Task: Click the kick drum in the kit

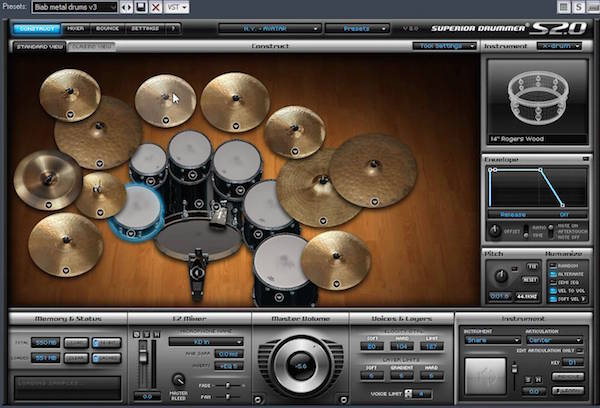Action: [x=199, y=239]
